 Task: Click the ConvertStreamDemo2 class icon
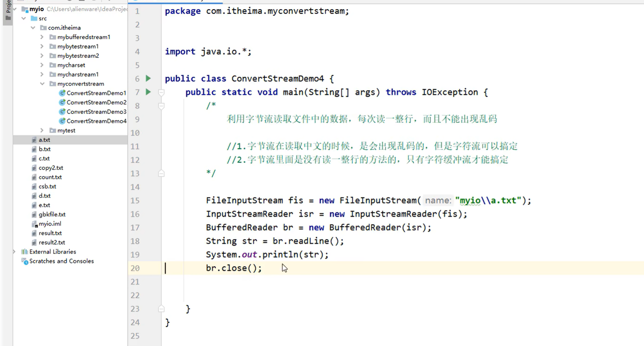click(x=62, y=102)
